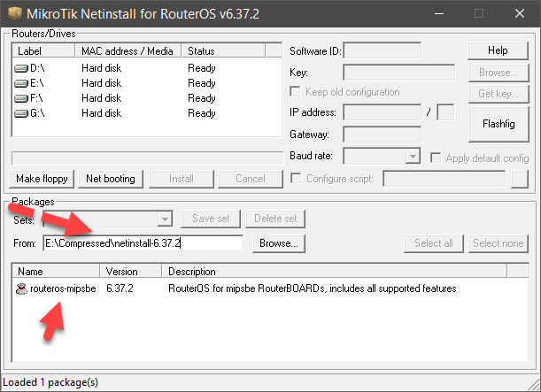The image size is (541, 392).
Task: Expand the Sets dropdown list
Action: click(165, 219)
